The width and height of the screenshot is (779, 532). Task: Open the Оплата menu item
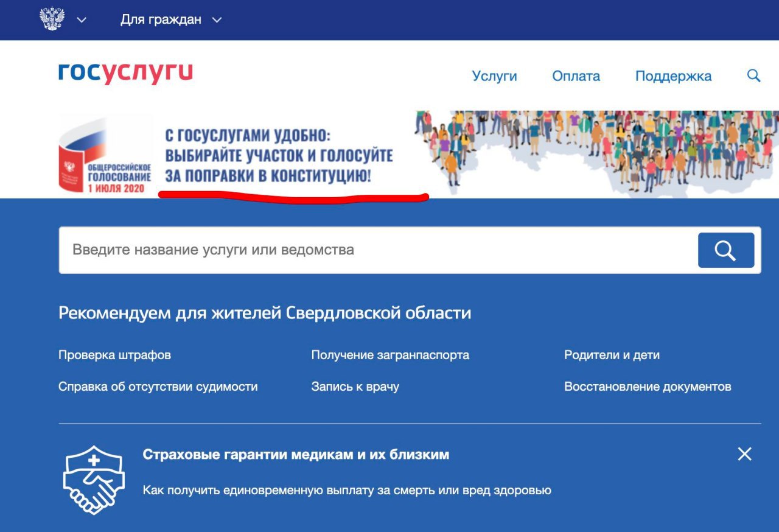coord(576,76)
